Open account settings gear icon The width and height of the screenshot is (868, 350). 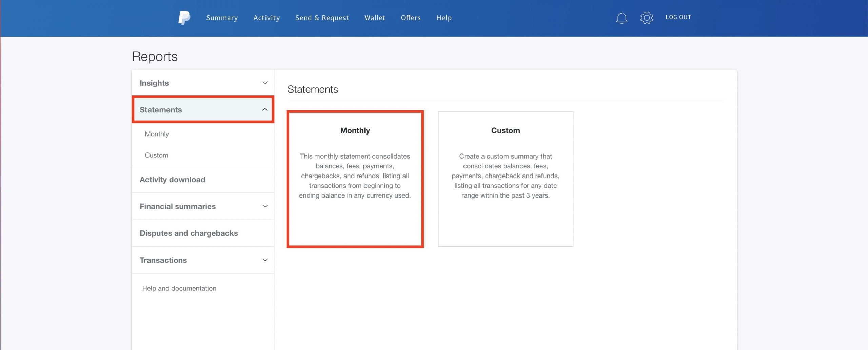[646, 18]
